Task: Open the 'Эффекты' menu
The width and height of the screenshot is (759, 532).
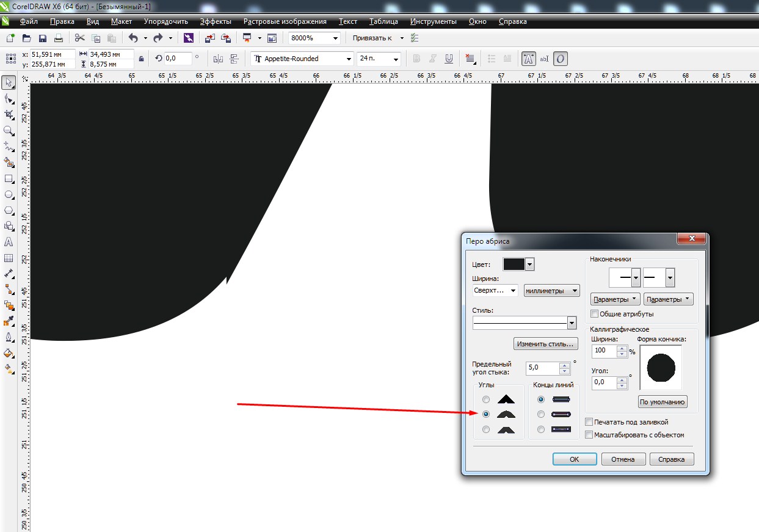Action: point(216,21)
